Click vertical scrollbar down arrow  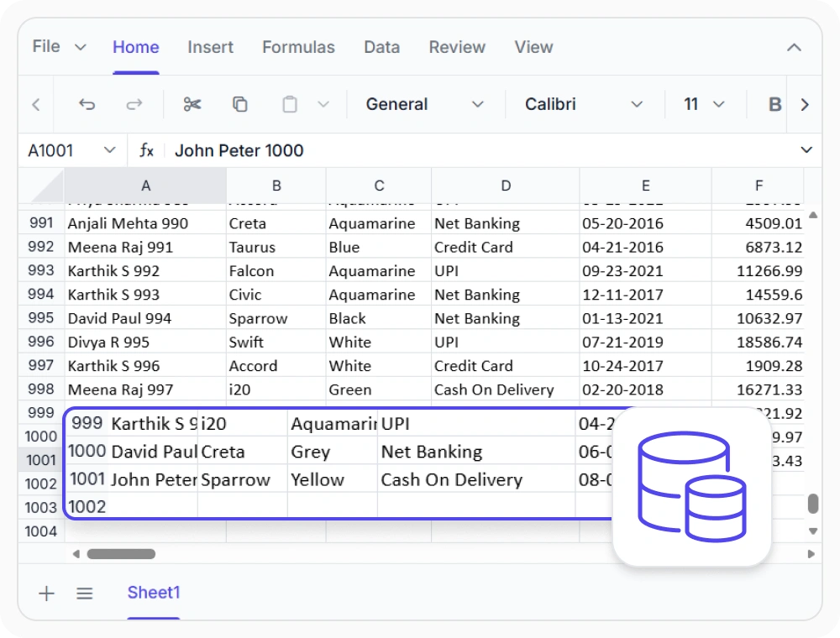point(812,531)
